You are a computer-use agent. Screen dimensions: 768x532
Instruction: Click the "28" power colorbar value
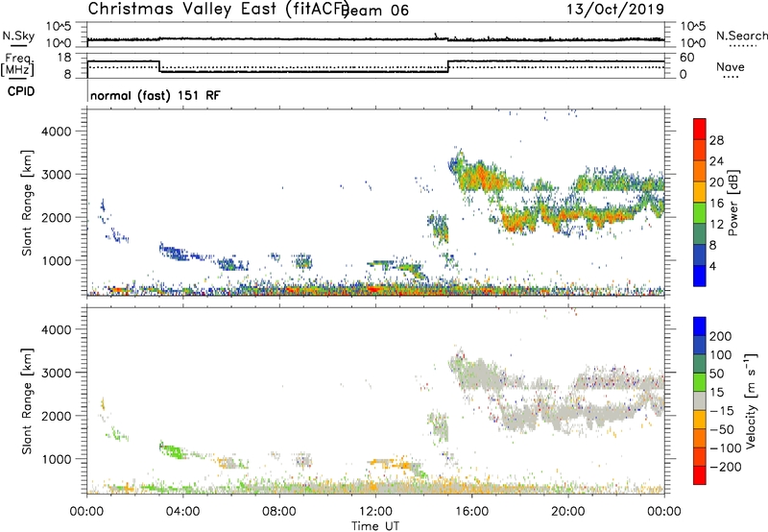coord(716,140)
